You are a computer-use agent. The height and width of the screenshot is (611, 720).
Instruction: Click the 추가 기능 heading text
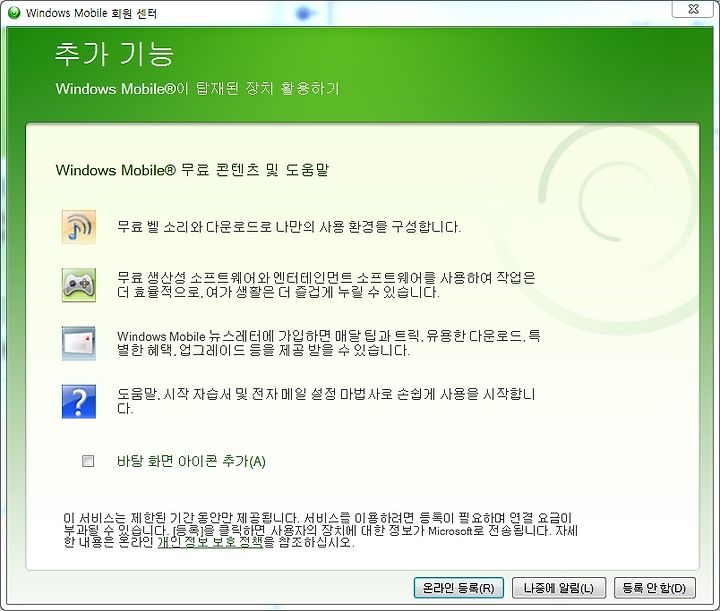(114, 54)
